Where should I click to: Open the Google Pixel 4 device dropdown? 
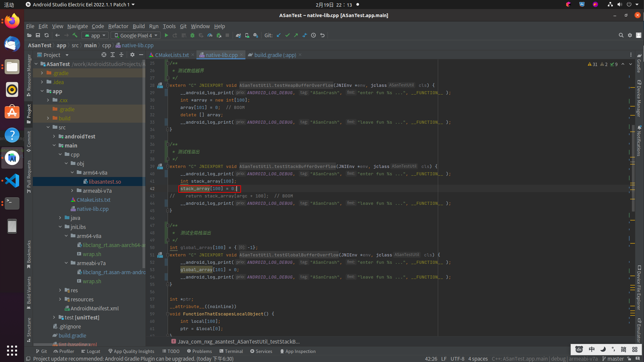click(135, 35)
